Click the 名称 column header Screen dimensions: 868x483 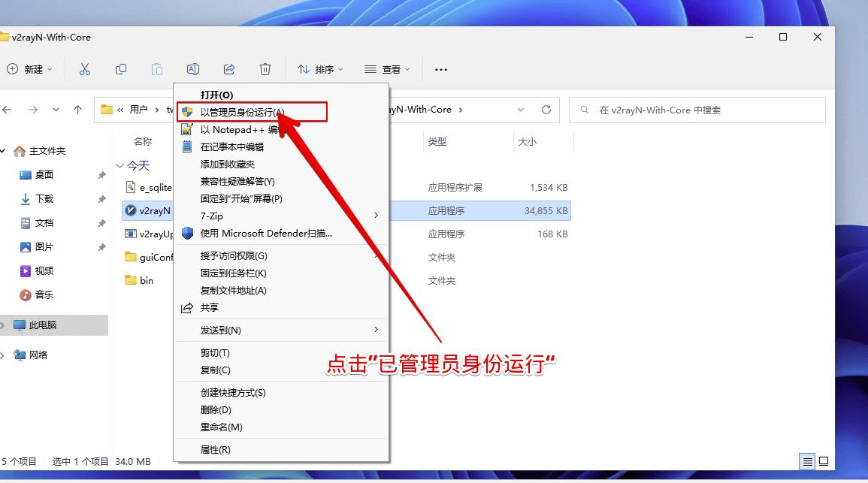(142, 142)
